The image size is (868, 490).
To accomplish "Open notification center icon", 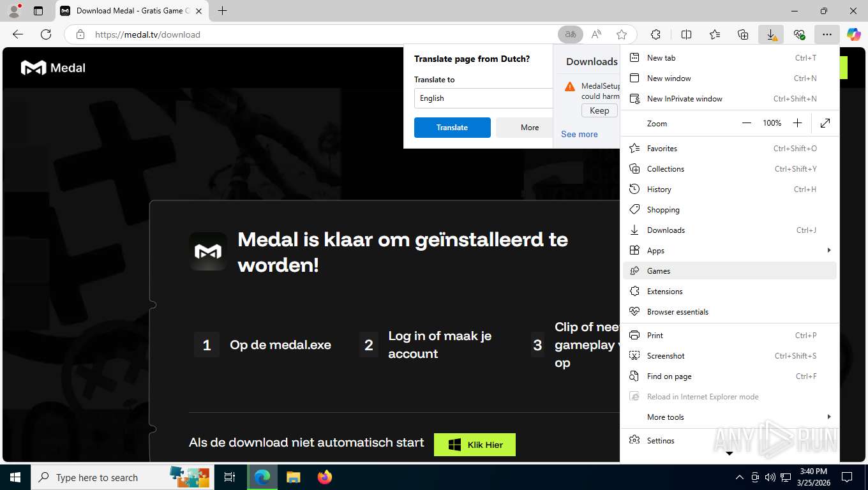I will (x=847, y=477).
